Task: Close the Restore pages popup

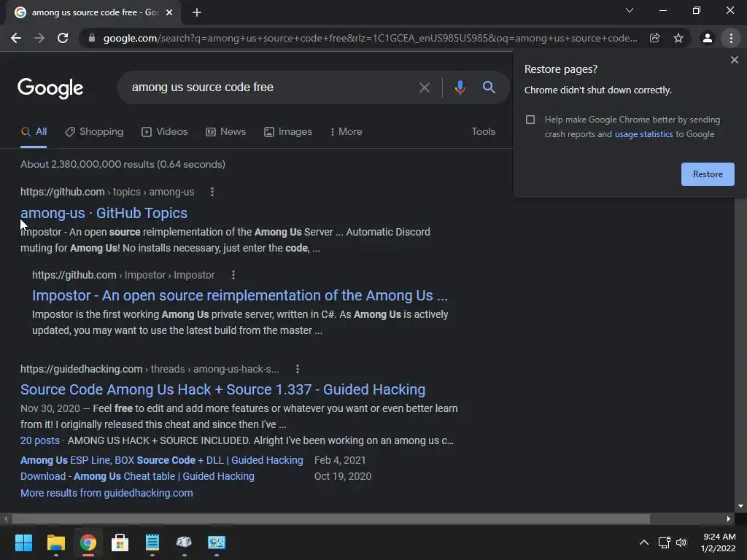Action: point(734,60)
